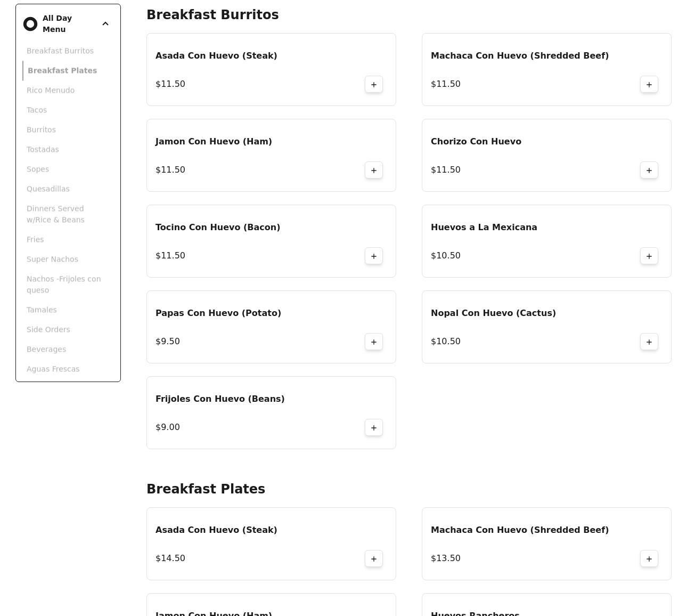The height and width of the screenshot is (616, 687).
Task: Open Aguas Frescas category
Action: (x=53, y=369)
